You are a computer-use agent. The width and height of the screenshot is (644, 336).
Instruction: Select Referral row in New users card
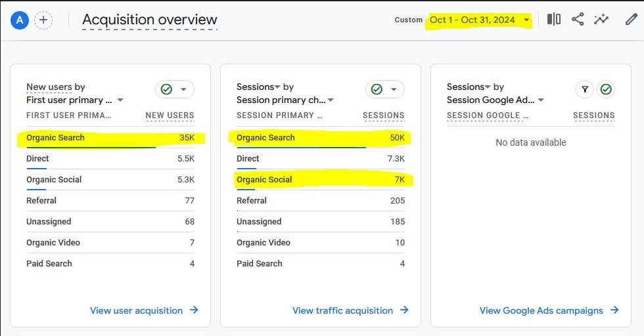pyautogui.click(x=110, y=200)
